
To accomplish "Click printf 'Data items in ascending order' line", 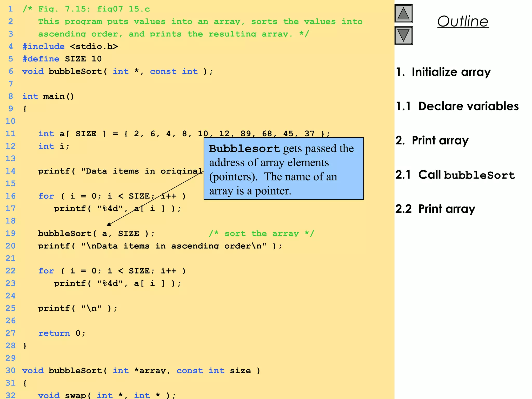I will click(x=160, y=246).
